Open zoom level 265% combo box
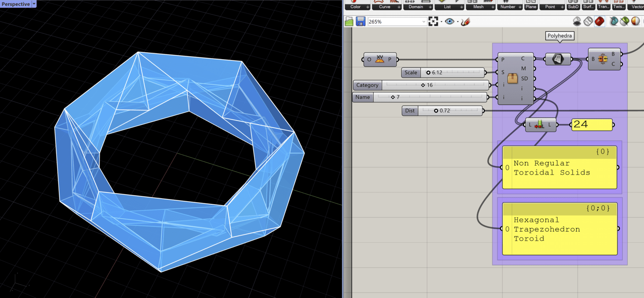 tap(397, 21)
